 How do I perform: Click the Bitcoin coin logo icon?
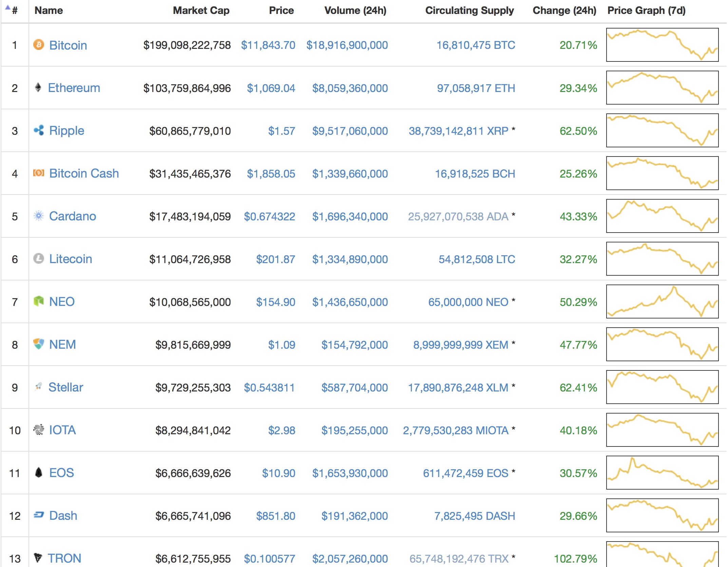tap(39, 44)
